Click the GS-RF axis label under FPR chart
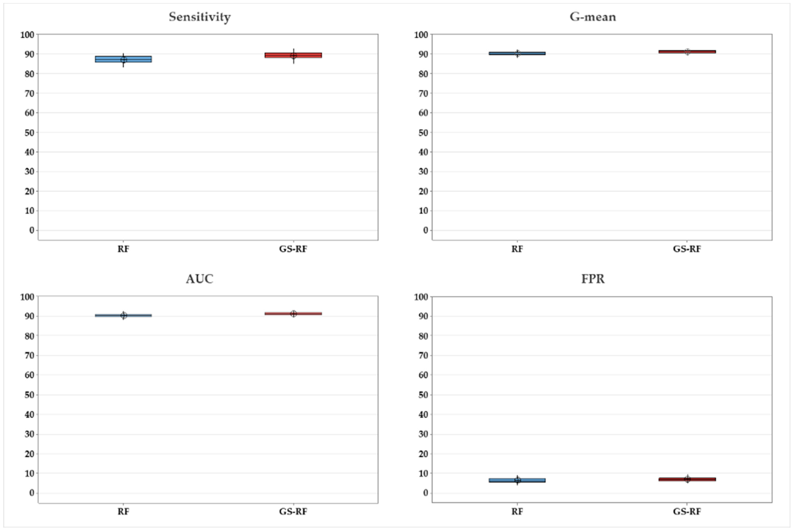Image resolution: width=794 pixels, height=532 pixels. tap(687, 511)
